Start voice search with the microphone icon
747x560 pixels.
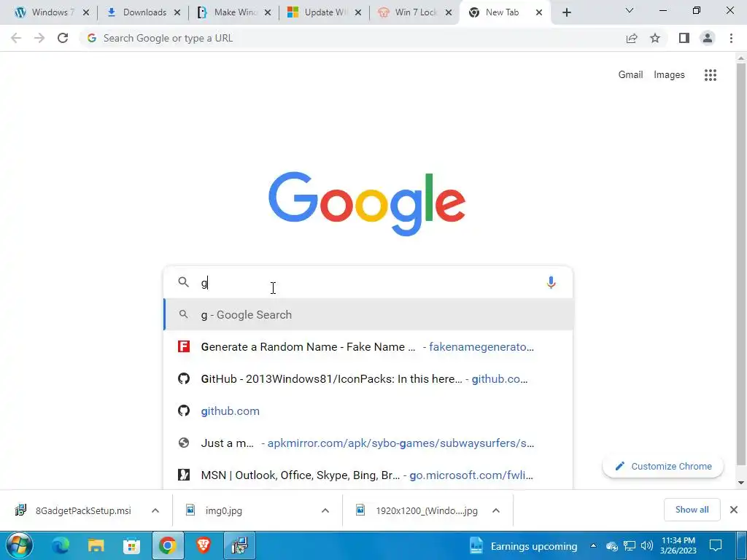click(551, 282)
